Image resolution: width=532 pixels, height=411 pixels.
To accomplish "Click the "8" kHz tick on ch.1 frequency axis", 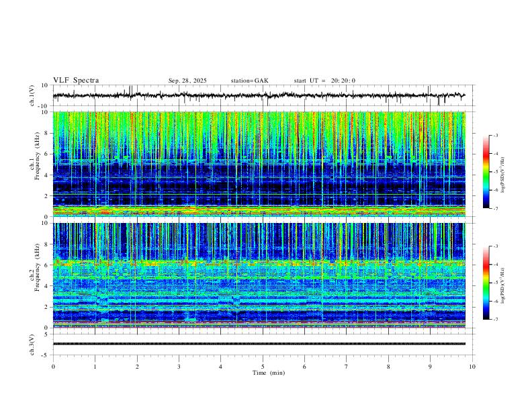I will (x=47, y=133).
